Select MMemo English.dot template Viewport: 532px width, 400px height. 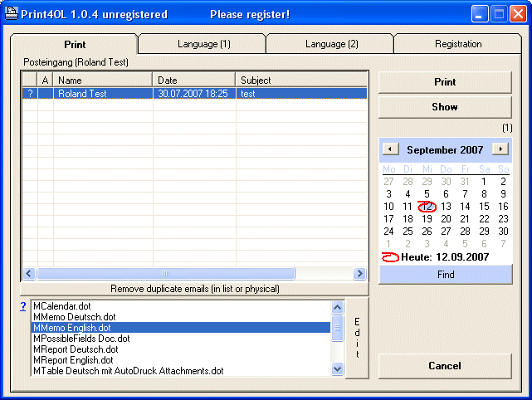point(181,328)
